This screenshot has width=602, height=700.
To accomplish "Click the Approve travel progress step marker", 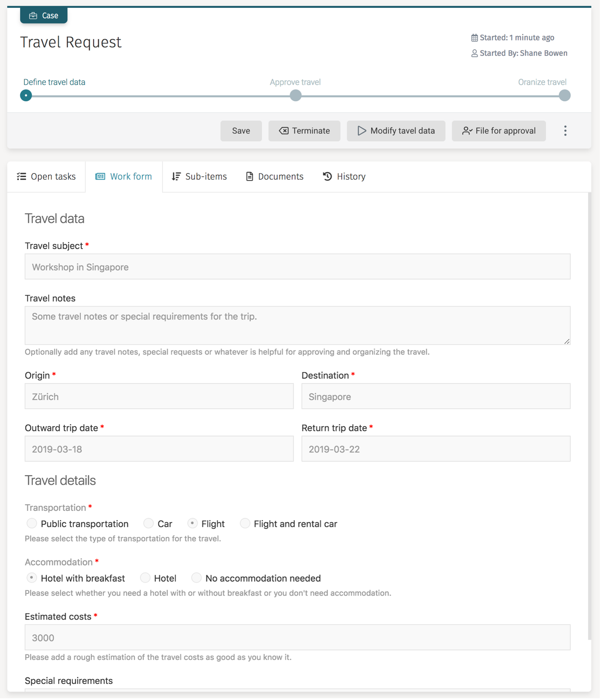I will point(296,96).
